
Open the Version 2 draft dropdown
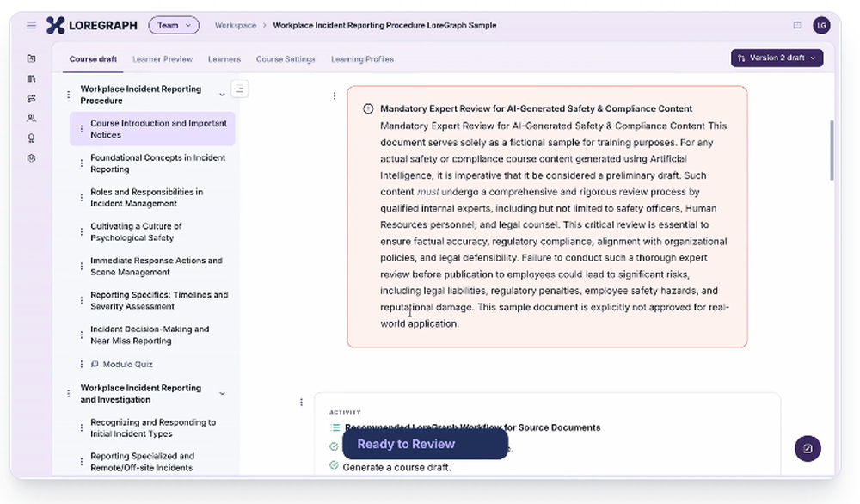(x=777, y=58)
